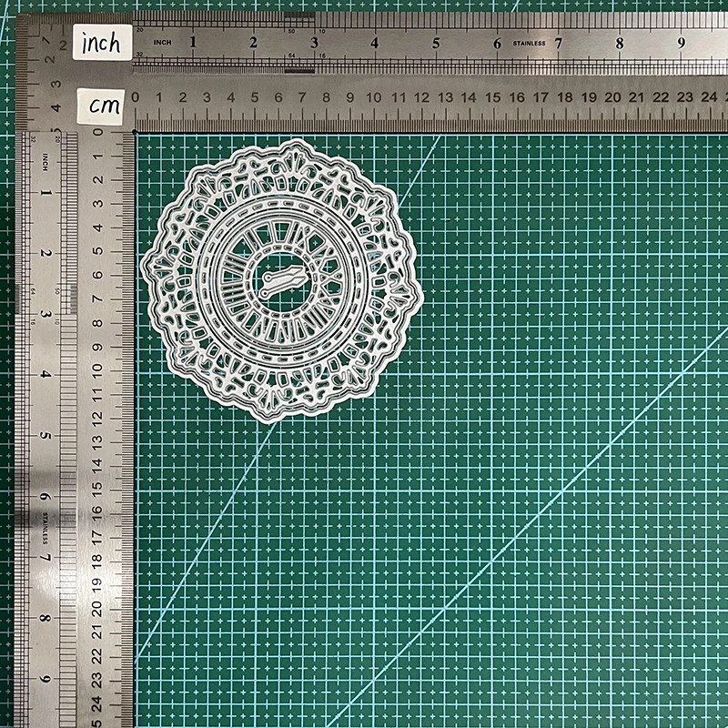
Task: Click inch mark 8 on horizontal ruler
Action: tap(620, 43)
